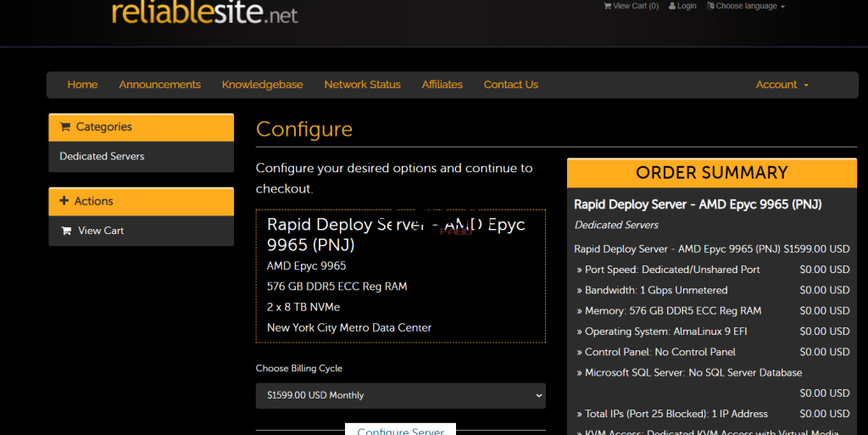Click the cart icon in the sidebar View Cart row
The image size is (868, 435).
[66, 231]
